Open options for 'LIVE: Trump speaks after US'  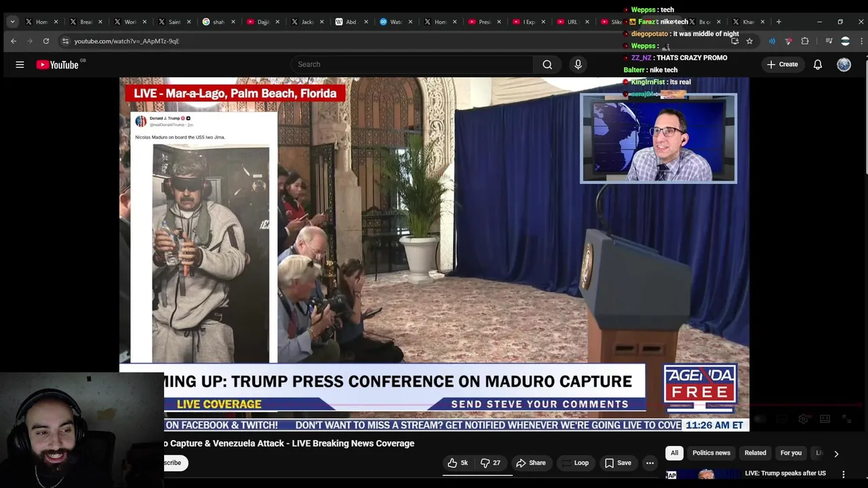[844, 474]
